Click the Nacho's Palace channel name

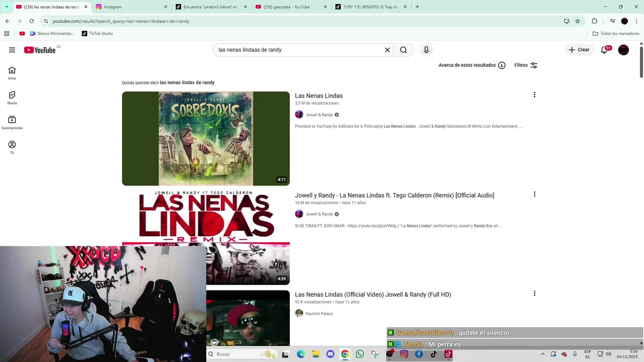coord(319,314)
